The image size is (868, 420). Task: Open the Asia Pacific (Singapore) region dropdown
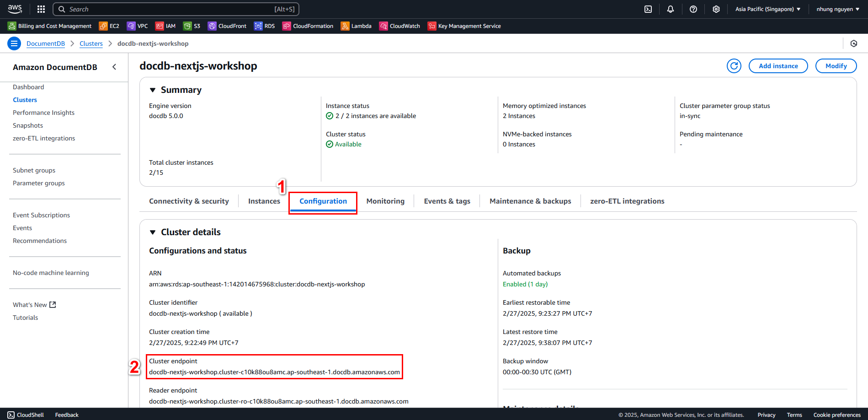(x=768, y=9)
